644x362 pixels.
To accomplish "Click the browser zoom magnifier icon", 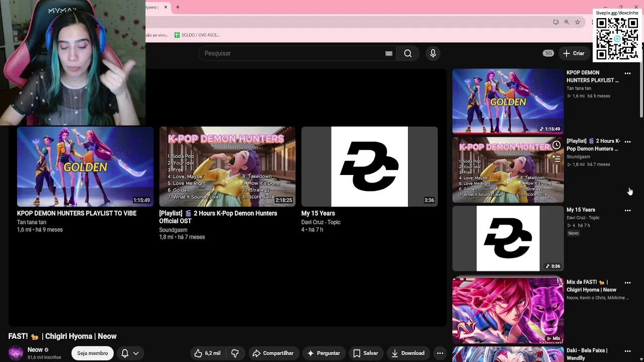I will coord(567,22).
